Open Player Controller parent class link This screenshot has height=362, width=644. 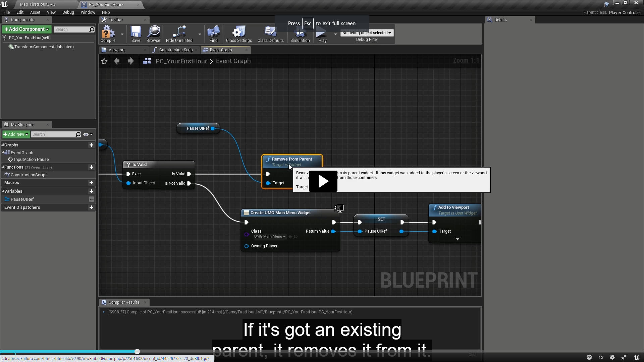625,13
